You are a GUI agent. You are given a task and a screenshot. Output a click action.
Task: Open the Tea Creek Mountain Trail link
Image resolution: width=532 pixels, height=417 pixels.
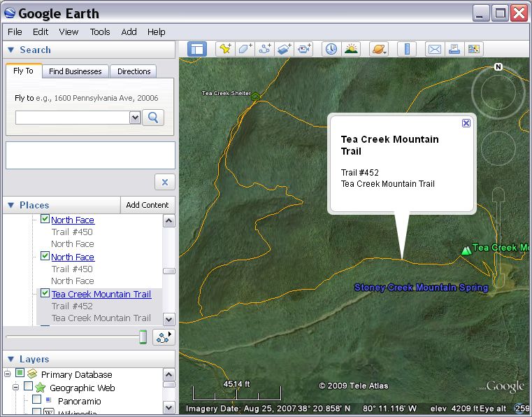click(101, 294)
